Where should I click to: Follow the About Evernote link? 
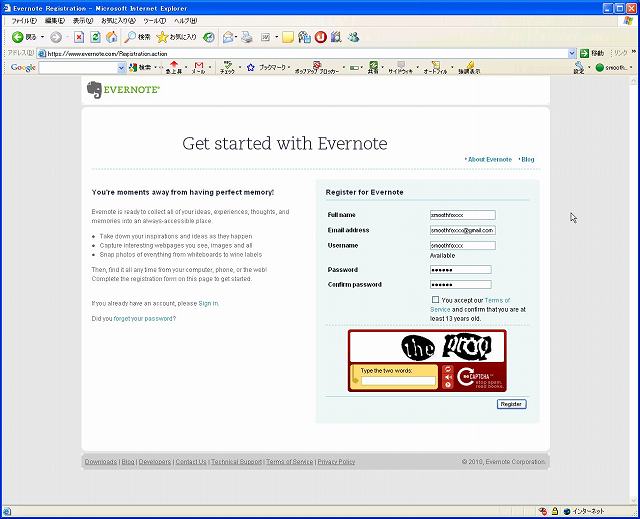489,160
